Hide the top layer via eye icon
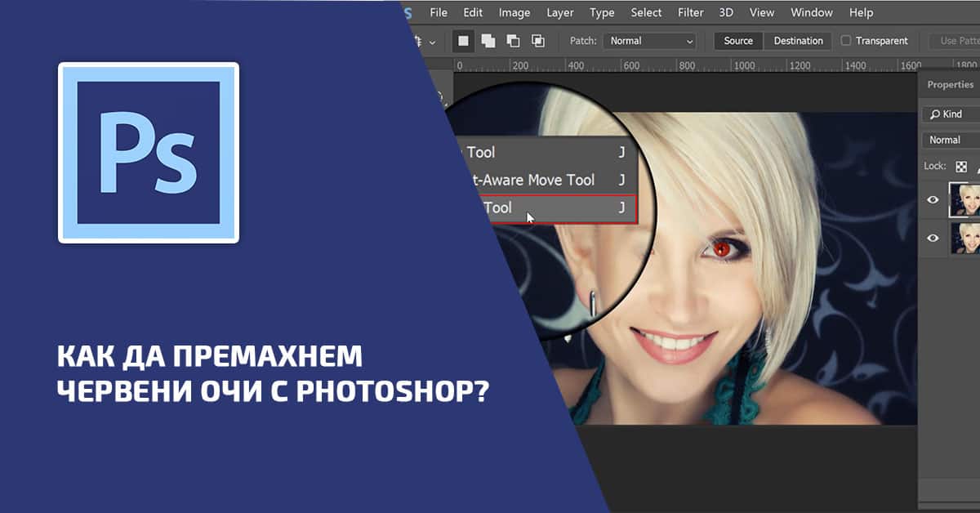Screen dimensions: 980x513 933,200
